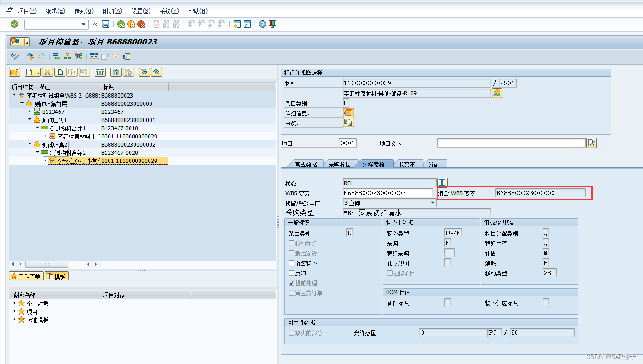Click the red Cancel icon
Screen dimensions: 643x364
(x=141, y=24)
